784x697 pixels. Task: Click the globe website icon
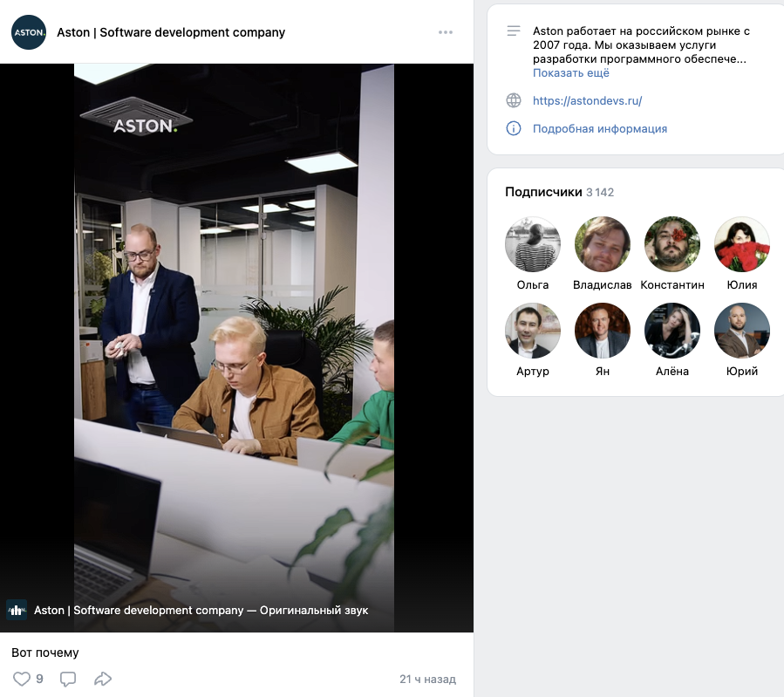[x=514, y=100]
